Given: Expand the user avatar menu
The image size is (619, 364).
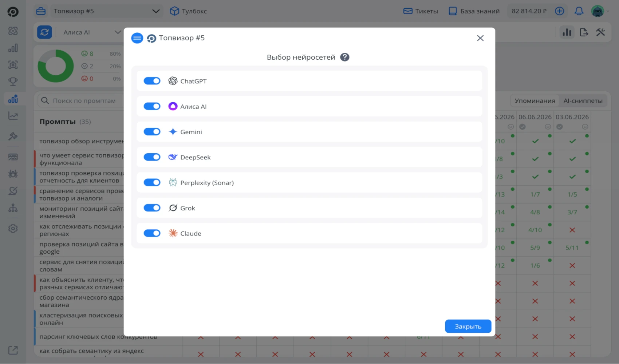Looking at the screenshot, I should [x=600, y=11].
